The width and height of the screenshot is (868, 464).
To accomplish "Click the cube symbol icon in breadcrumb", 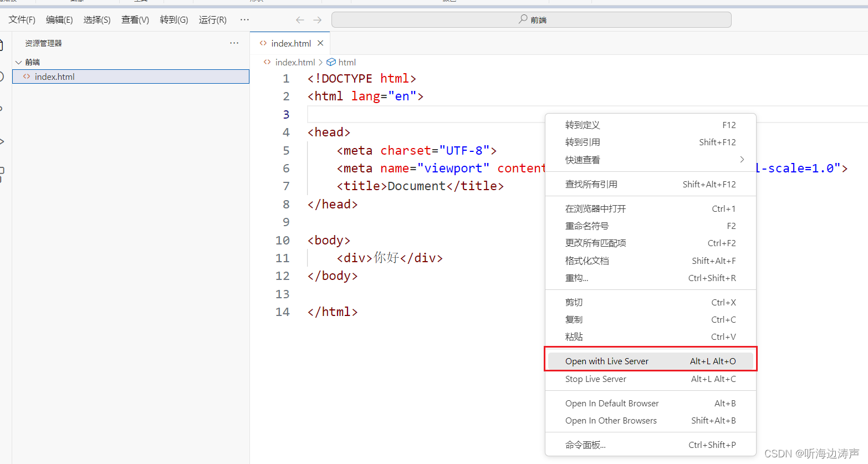I will (331, 62).
